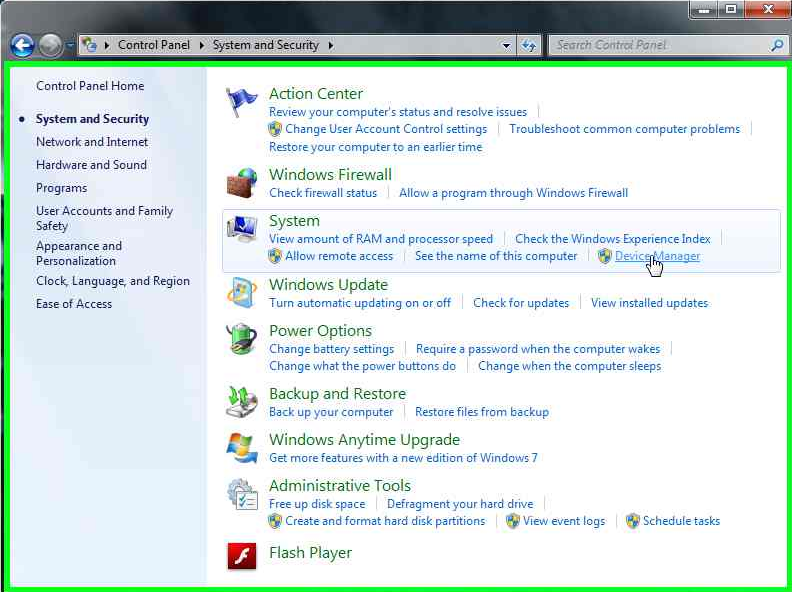Screen dimensions: 792x592
Task: Restore your computer to an earlier time
Action: click(375, 147)
